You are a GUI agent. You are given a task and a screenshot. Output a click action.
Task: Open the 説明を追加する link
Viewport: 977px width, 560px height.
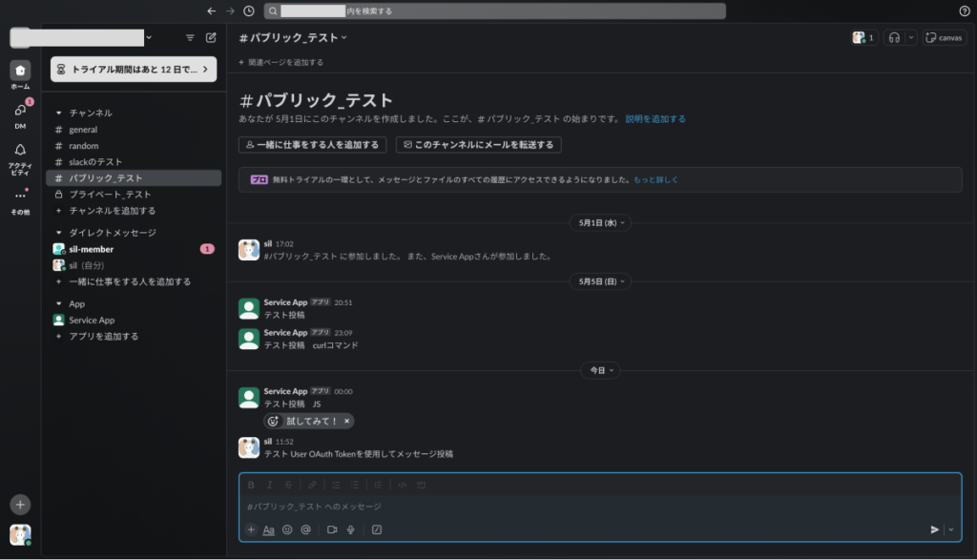pos(655,119)
